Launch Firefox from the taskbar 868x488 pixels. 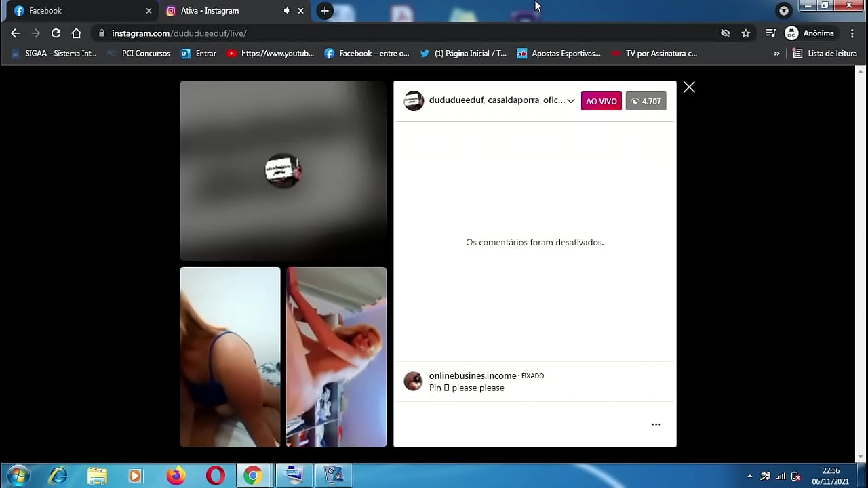click(176, 476)
